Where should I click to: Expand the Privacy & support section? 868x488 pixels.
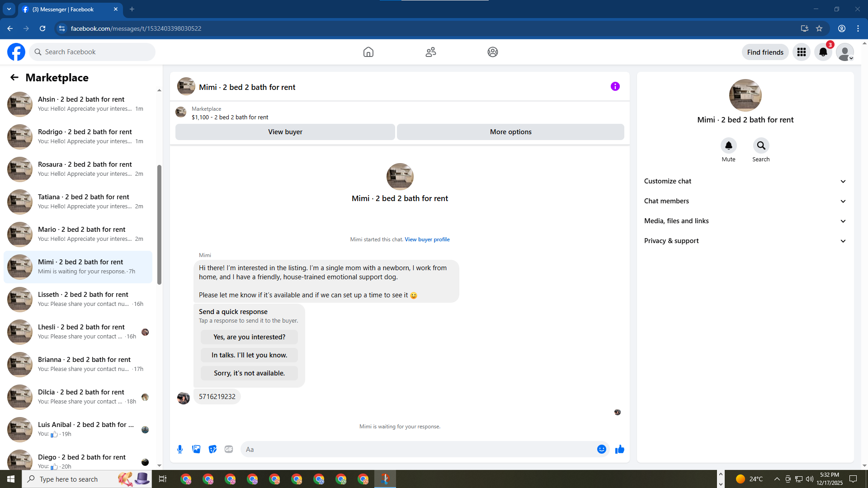pos(745,241)
